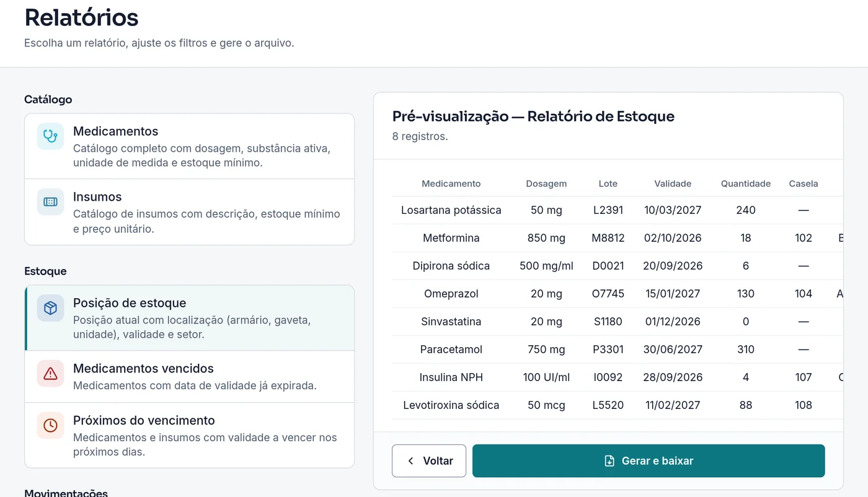Select the Losartana potássica cell
This screenshot has height=497, width=868.
pyautogui.click(x=451, y=210)
